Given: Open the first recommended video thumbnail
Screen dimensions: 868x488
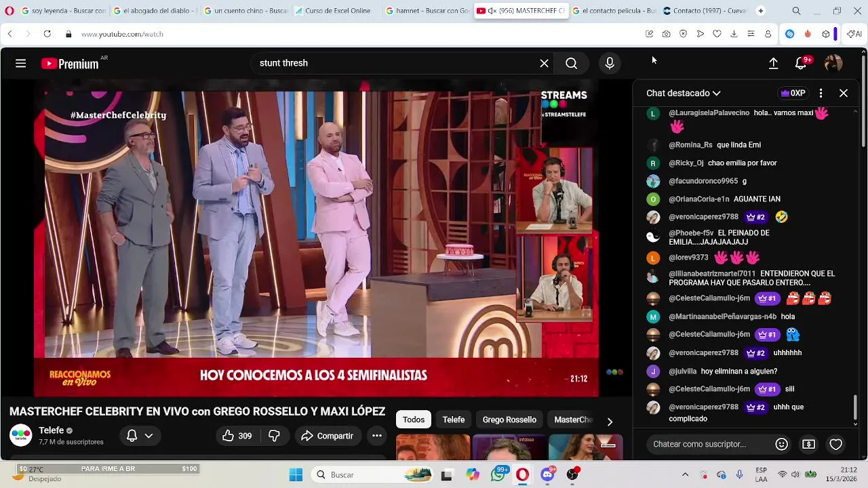Looking at the screenshot, I should (433, 447).
